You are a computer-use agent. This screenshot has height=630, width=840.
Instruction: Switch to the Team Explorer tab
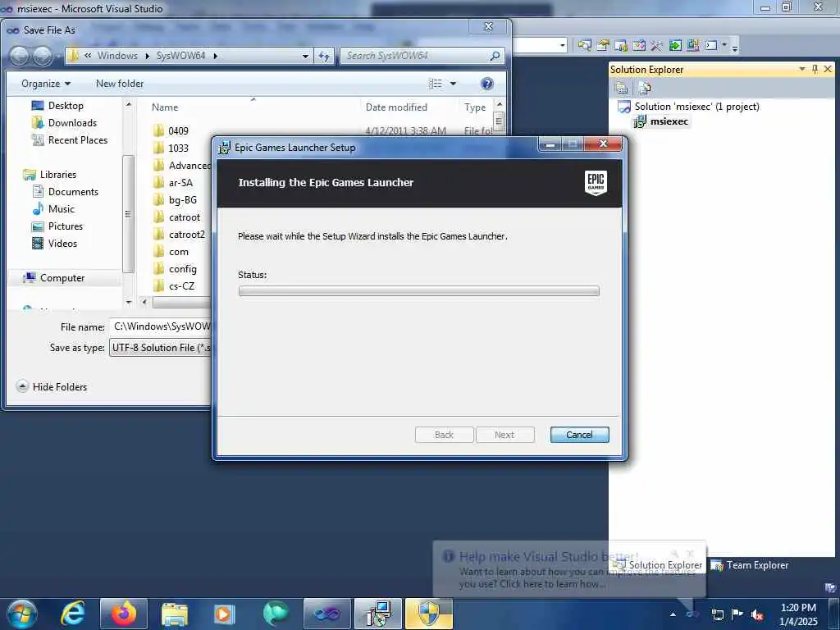point(750,565)
